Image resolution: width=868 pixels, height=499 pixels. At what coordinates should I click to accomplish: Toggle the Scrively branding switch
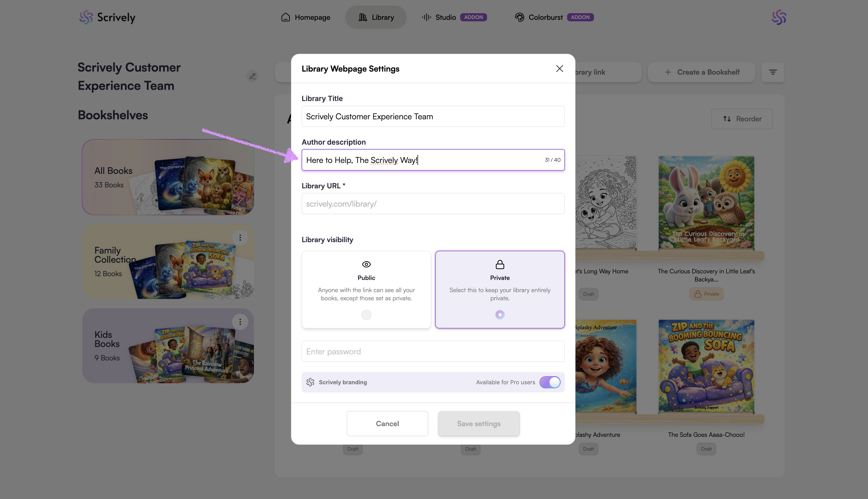pos(550,382)
